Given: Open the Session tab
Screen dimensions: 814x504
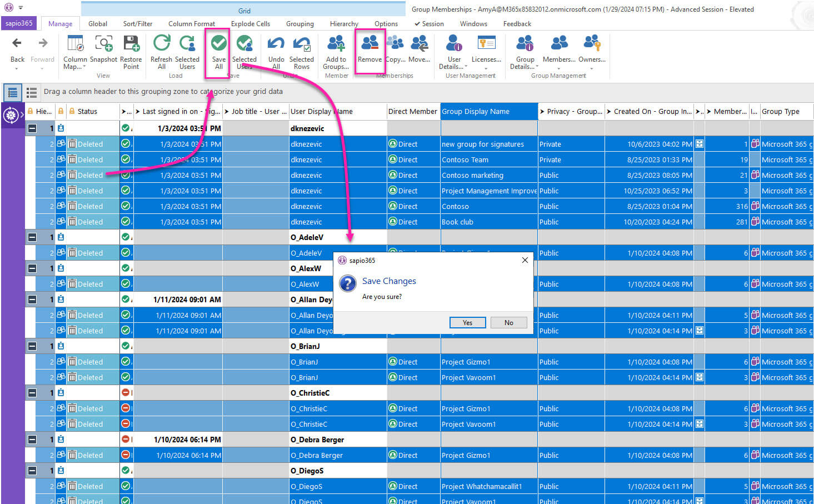Looking at the screenshot, I should click(x=429, y=24).
